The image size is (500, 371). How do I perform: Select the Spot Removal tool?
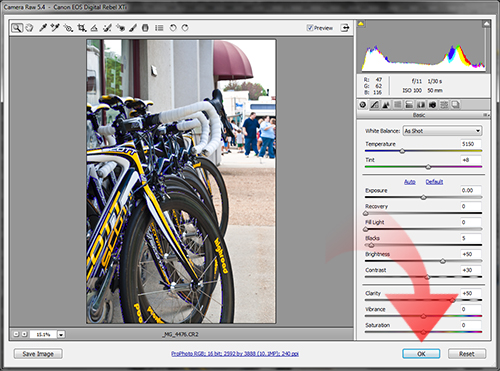coord(107,28)
